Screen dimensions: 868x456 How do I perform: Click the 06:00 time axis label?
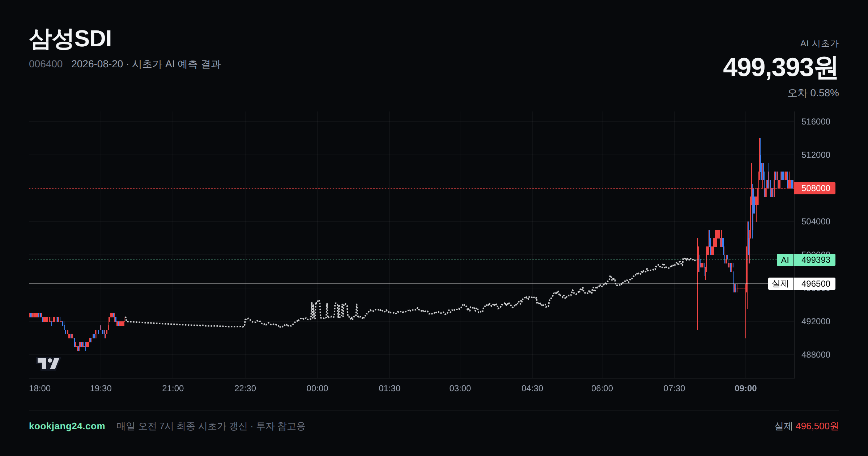[x=602, y=388]
